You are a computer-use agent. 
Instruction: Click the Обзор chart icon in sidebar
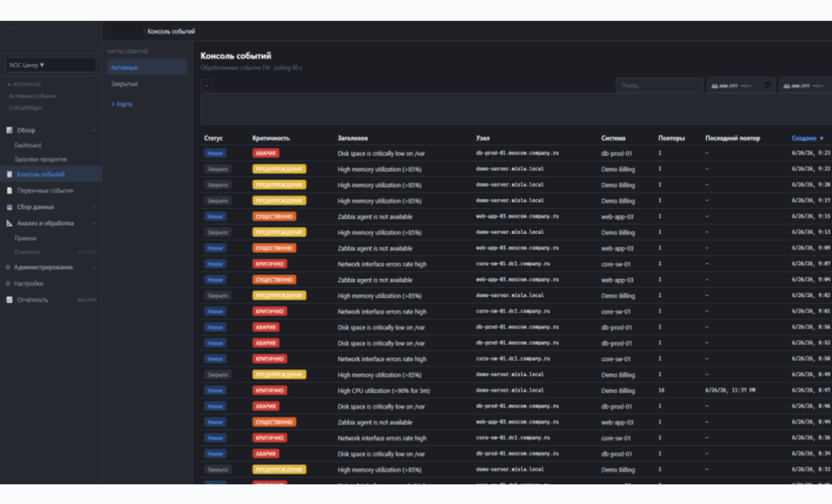point(9,130)
